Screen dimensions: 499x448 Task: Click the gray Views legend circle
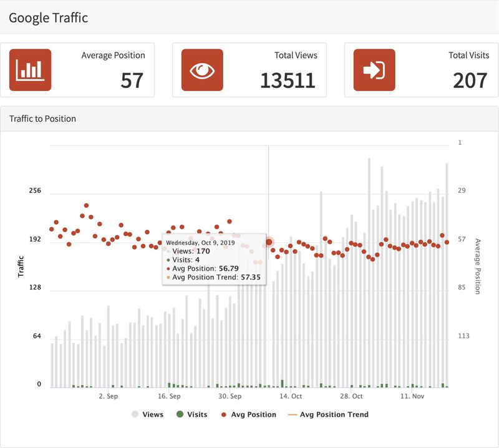[x=135, y=414]
